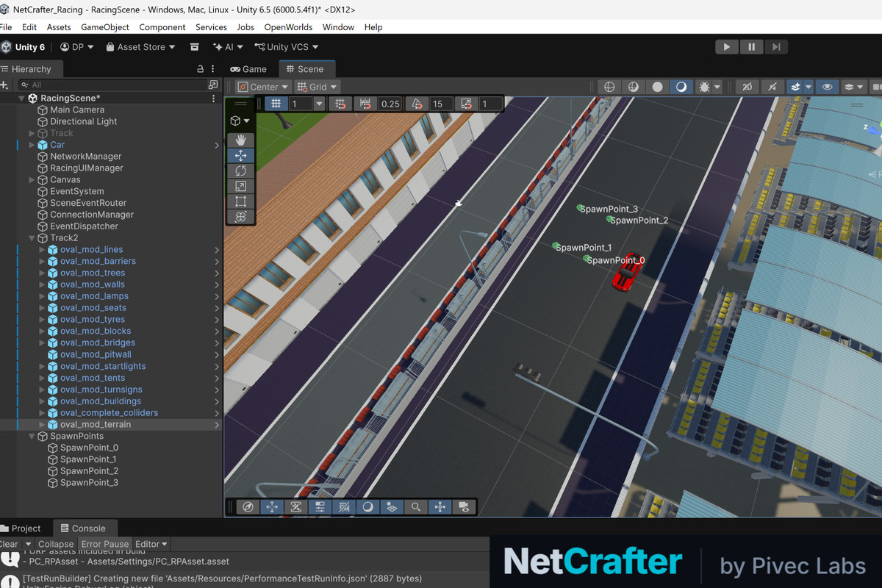Toggle the Hierarchy panel lock icon
This screenshot has width=882, height=588.
[200, 69]
